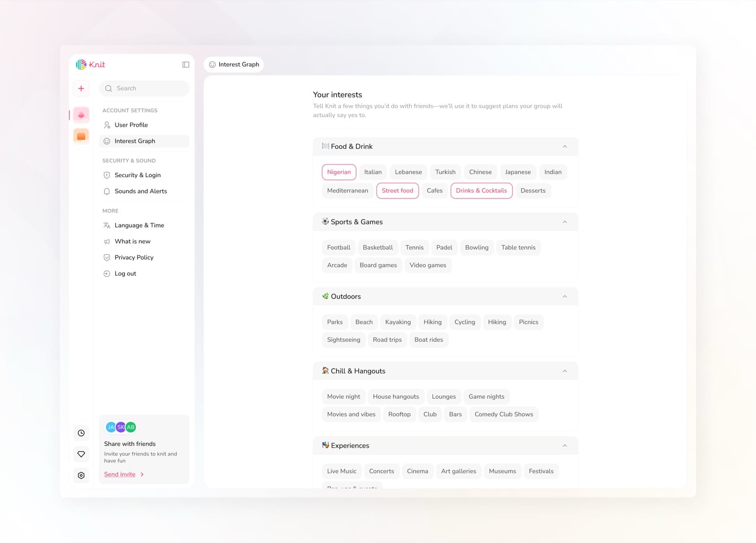The height and width of the screenshot is (543, 756).
Task: Open Sounds and Alerts settings
Action: [x=144, y=191]
